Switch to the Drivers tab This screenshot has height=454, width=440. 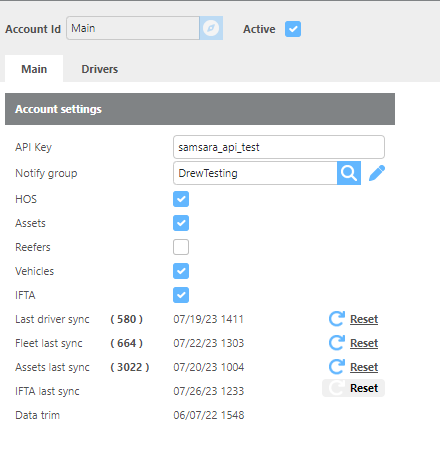[x=100, y=69]
